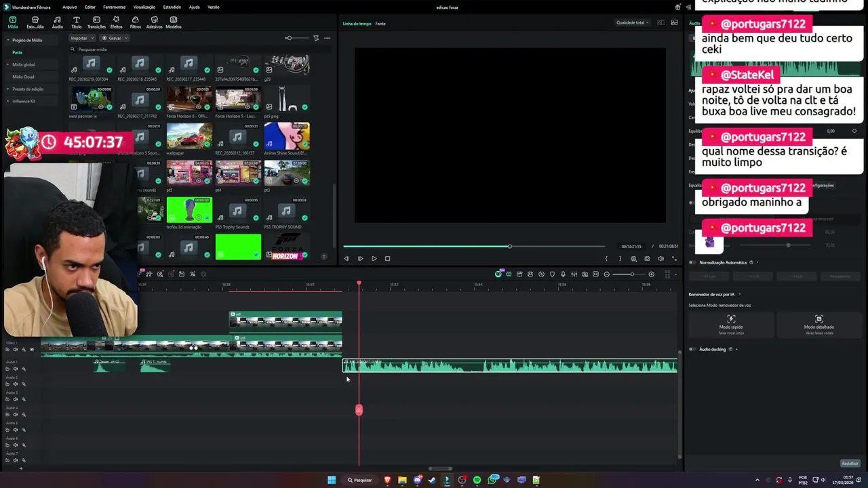Click the preview volume speaker icon
868x488 pixels.
660,258
